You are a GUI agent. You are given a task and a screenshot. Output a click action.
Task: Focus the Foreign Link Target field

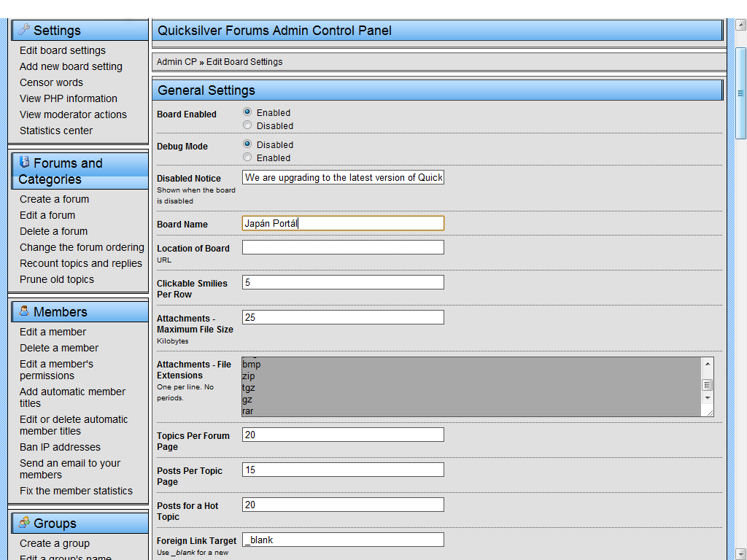point(343,540)
